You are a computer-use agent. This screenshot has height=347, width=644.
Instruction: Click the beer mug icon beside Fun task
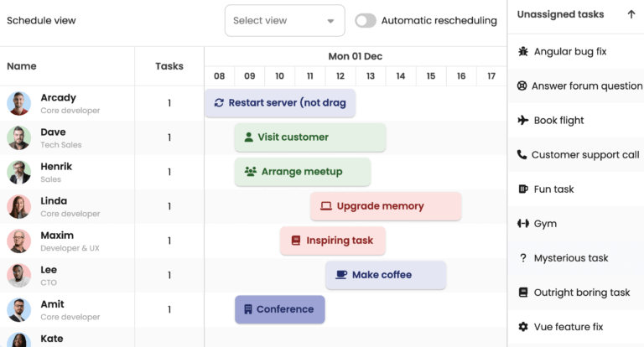point(523,189)
